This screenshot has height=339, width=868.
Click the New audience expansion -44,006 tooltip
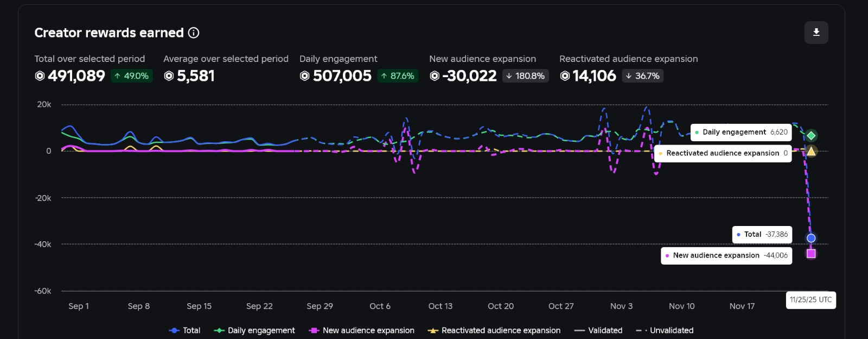(x=726, y=255)
